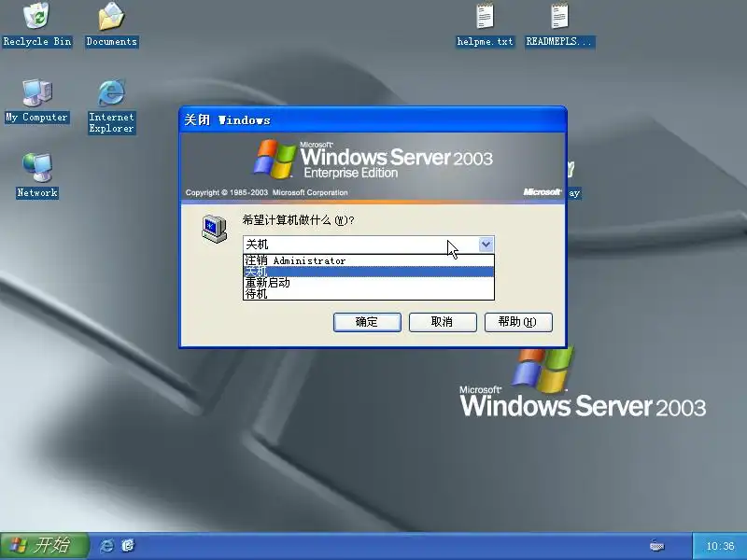Select the helpme.txt file icon
747x560 pixels.
coord(485,25)
